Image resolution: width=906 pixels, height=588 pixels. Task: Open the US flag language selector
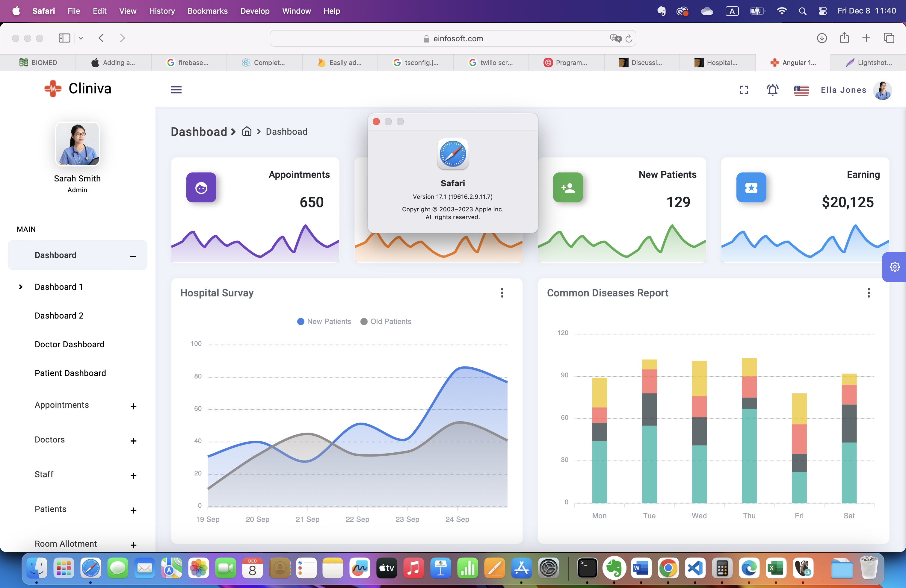coord(801,90)
